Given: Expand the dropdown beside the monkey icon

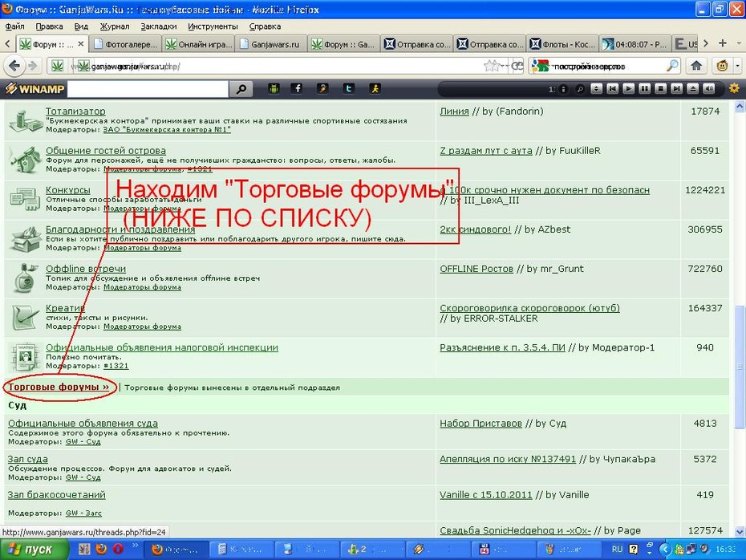Looking at the screenshot, I should (738, 66).
